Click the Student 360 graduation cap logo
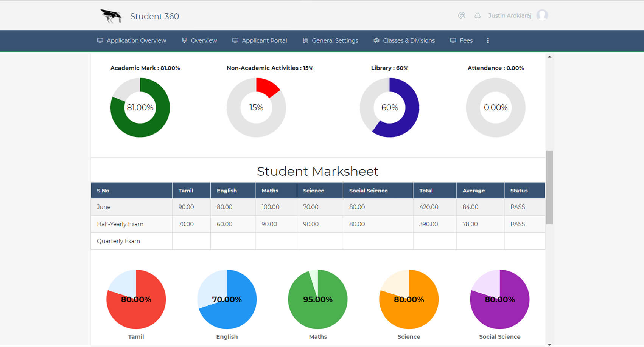This screenshot has width=644, height=347. pos(110,16)
